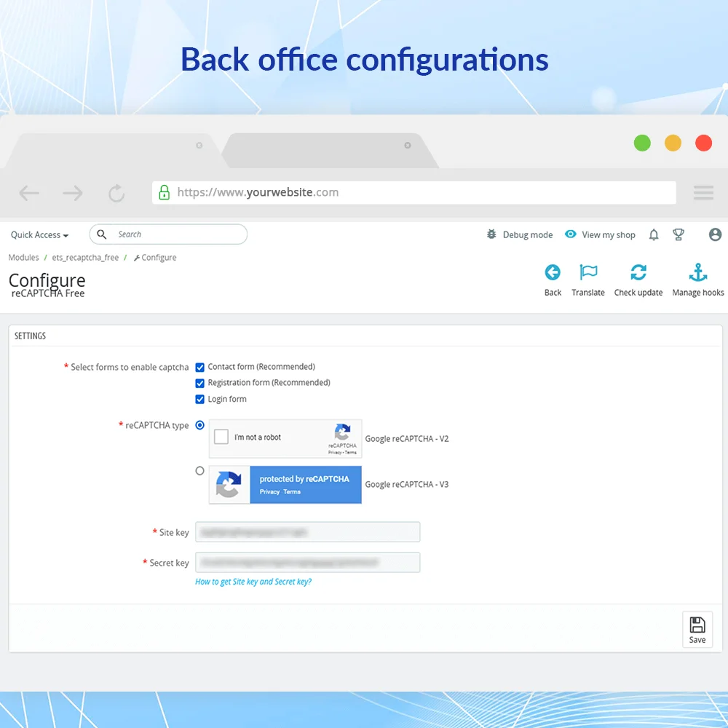Click the Back arrow icon
728x728 pixels.
pos(553,273)
